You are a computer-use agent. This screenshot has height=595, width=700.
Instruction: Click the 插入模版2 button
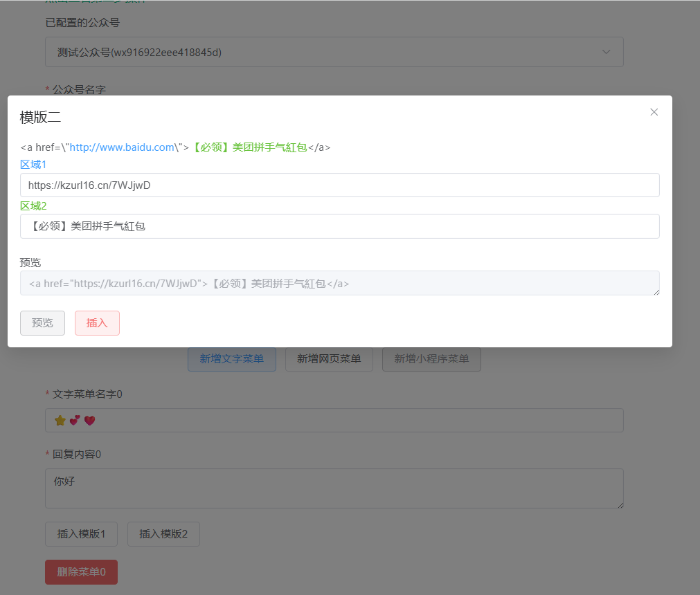tap(163, 533)
